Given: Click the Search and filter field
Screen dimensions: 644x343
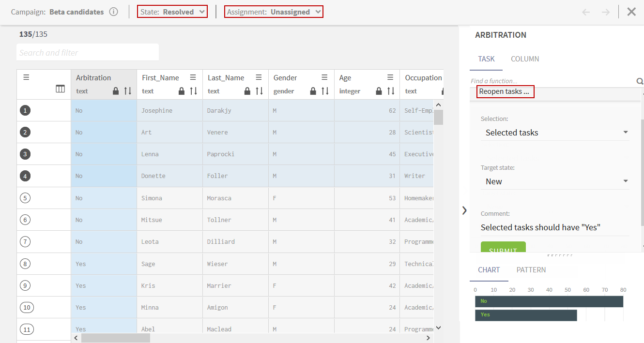Looking at the screenshot, I should [88, 52].
